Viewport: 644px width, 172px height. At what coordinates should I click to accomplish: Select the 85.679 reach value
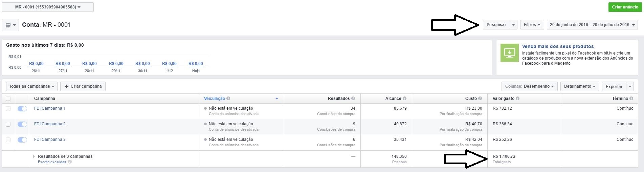[400, 108]
